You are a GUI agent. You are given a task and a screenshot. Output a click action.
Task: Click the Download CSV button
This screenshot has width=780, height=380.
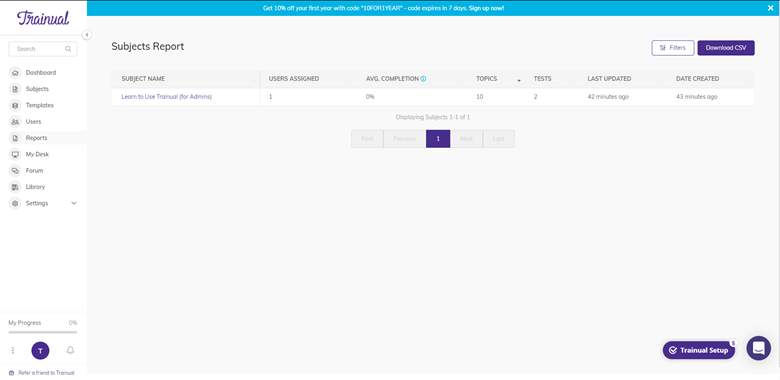(726, 48)
